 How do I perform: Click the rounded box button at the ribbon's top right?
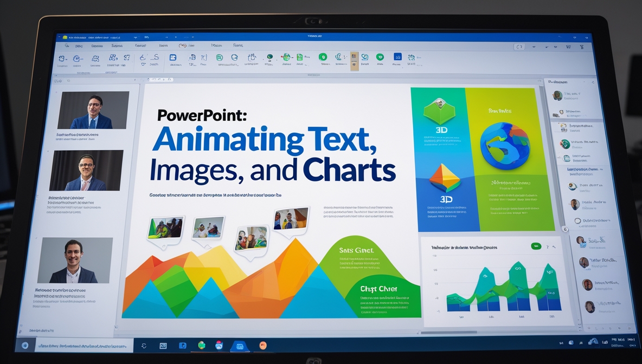pyautogui.click(x=519, y=47)
